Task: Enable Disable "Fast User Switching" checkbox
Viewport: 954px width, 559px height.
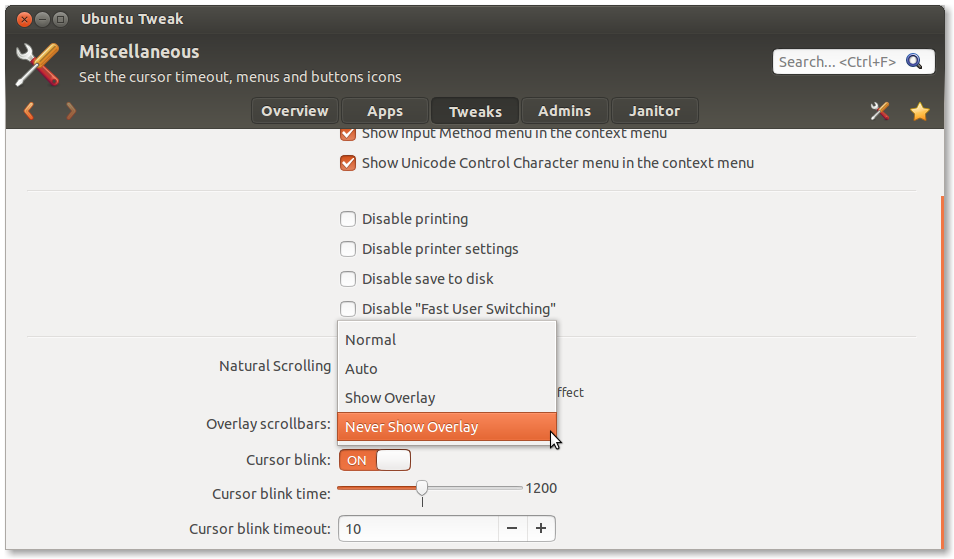Action: coord(348,308)
